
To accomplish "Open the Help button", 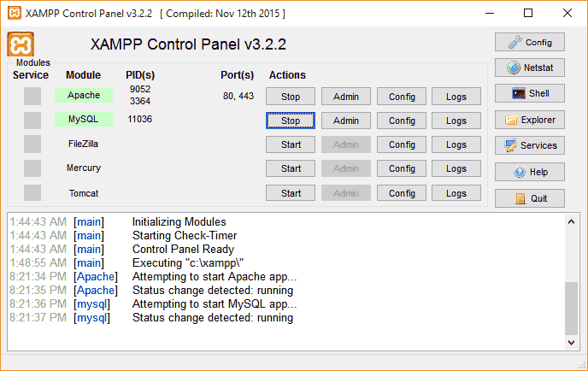I will (x=530, y=172).
